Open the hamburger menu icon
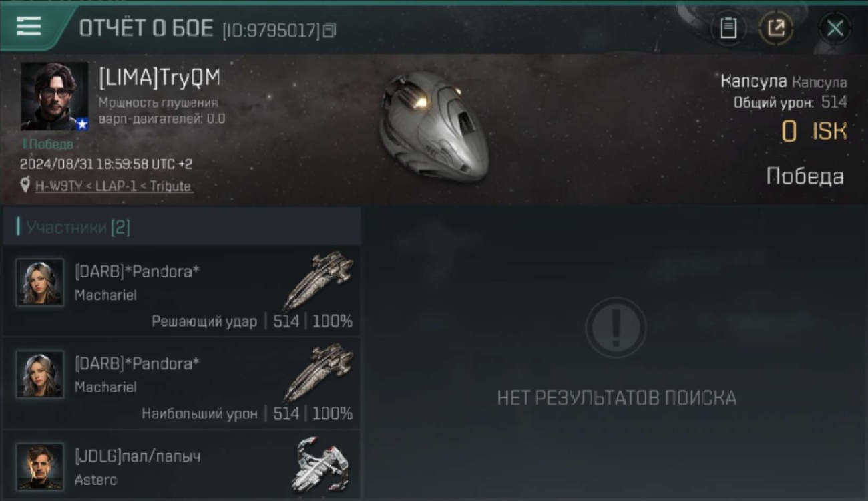Image resolution: width=868 pixels, height=501 pixels. click(x=29, y=27)
